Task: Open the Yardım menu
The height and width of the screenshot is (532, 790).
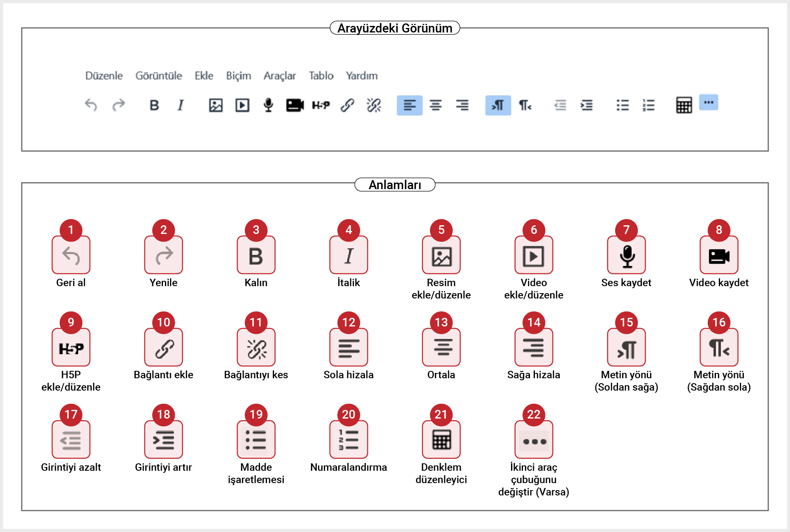Action: coord(362,76)
